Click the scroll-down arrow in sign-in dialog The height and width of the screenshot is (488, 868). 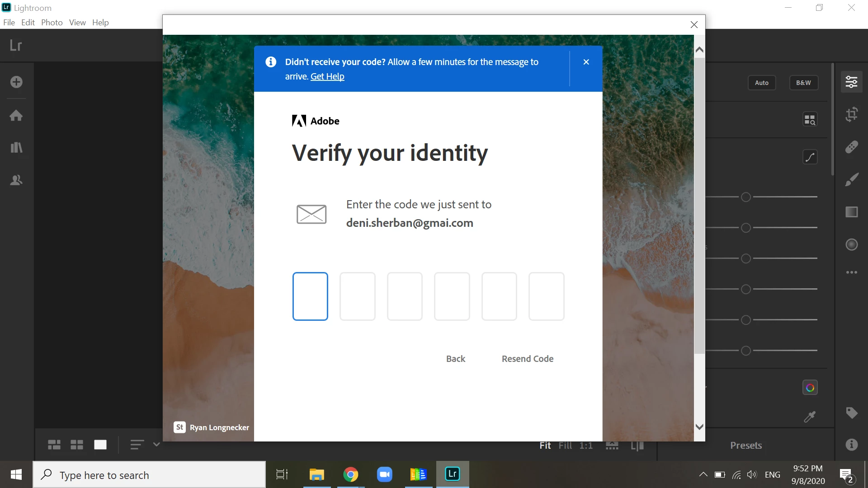pos(699,427)
